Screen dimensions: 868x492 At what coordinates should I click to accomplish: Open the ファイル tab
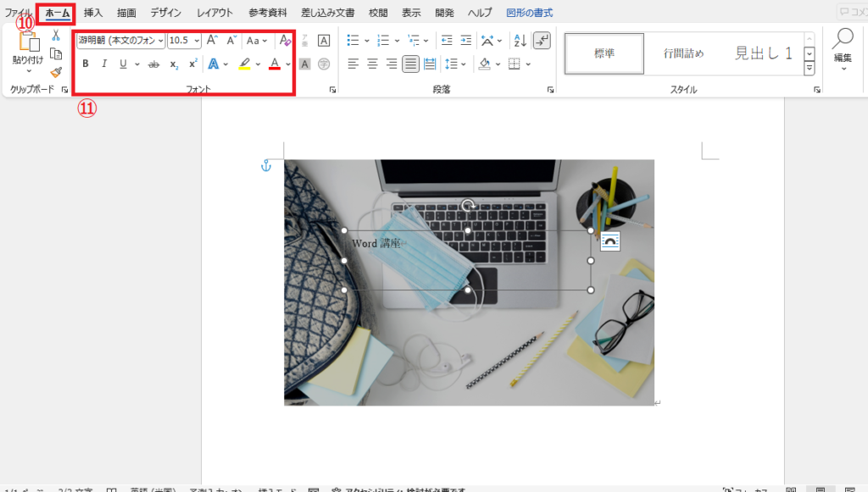coord(18,12)
